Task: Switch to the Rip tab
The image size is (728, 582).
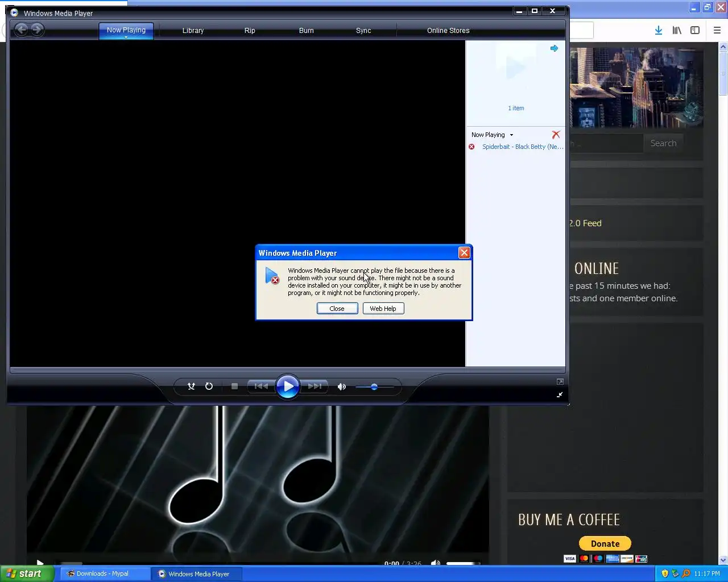Action: pyautogui.click(x=250, y=31)
